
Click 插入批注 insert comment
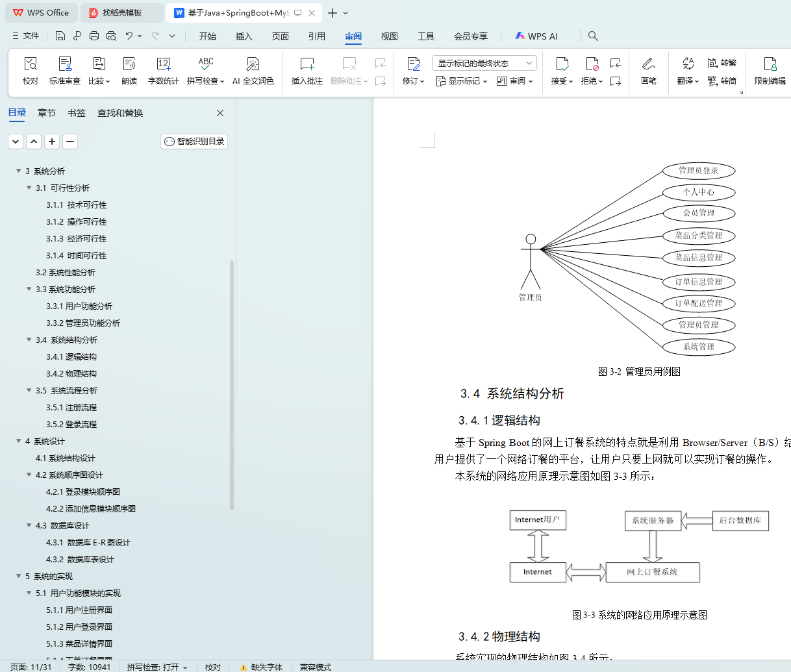307,71
